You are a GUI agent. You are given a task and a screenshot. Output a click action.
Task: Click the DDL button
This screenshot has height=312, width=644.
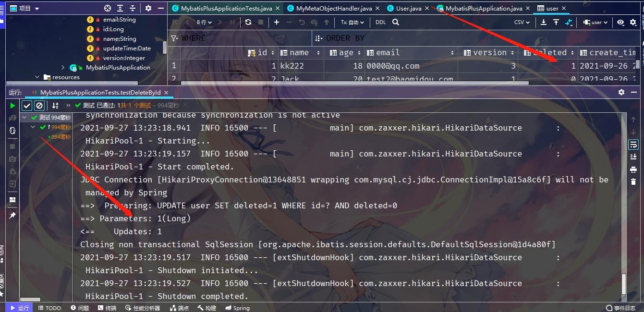tap(380, 22)
